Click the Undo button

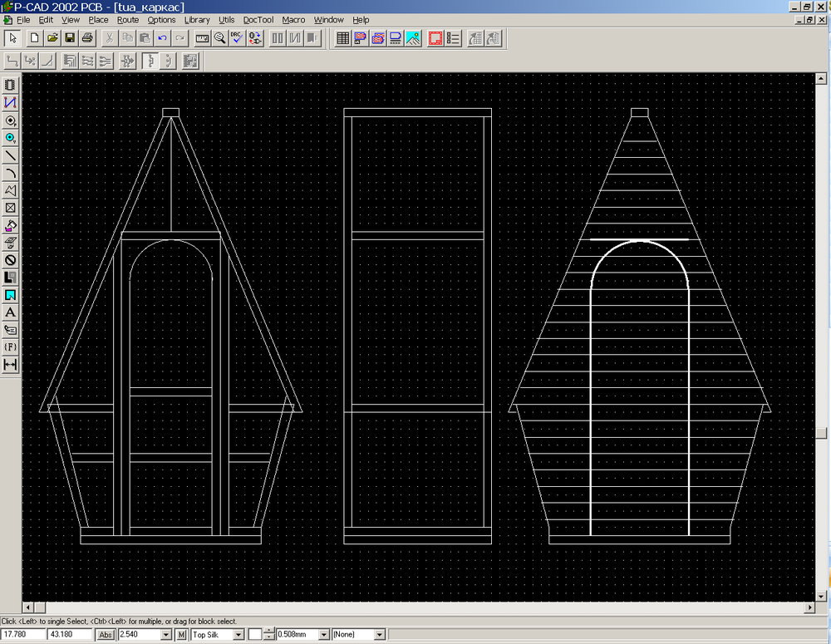[x=162, y=37]
